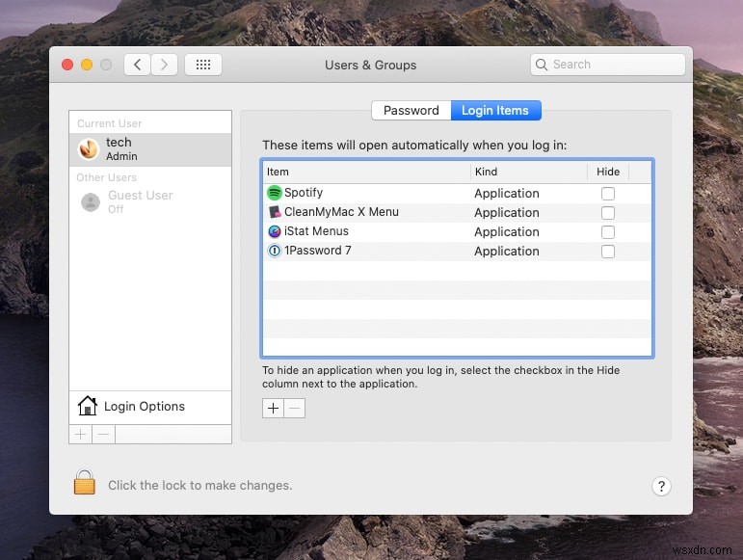Click the Search input field
This screenshot has height=560, width=743.
pyautogui.click(x=608, y=65)
